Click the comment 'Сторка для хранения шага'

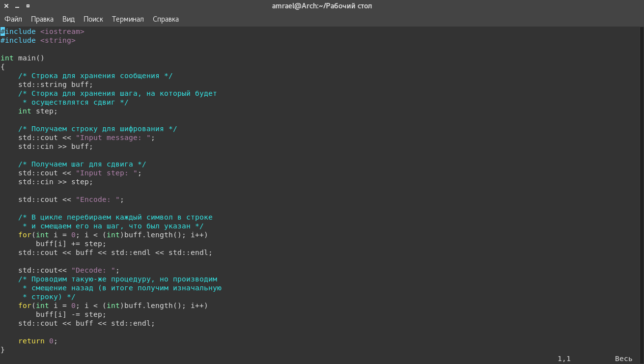point(117,93)
